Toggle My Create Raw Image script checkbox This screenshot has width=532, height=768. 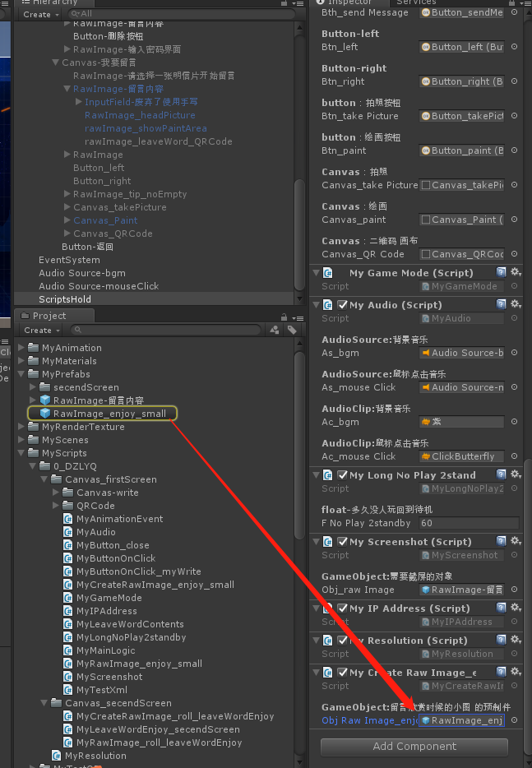[342, 673]
